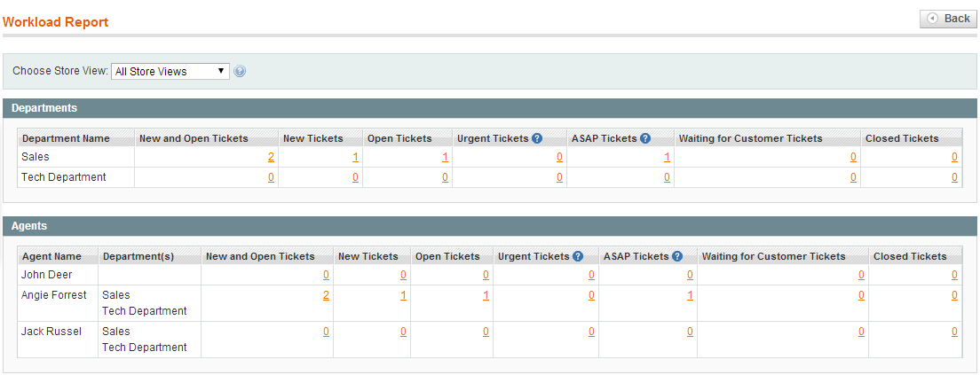This screenshot has height=375, width=980.
Task: Open the Choose Store View dropdown
Action: pyautogui.click(x=170, y=71)
